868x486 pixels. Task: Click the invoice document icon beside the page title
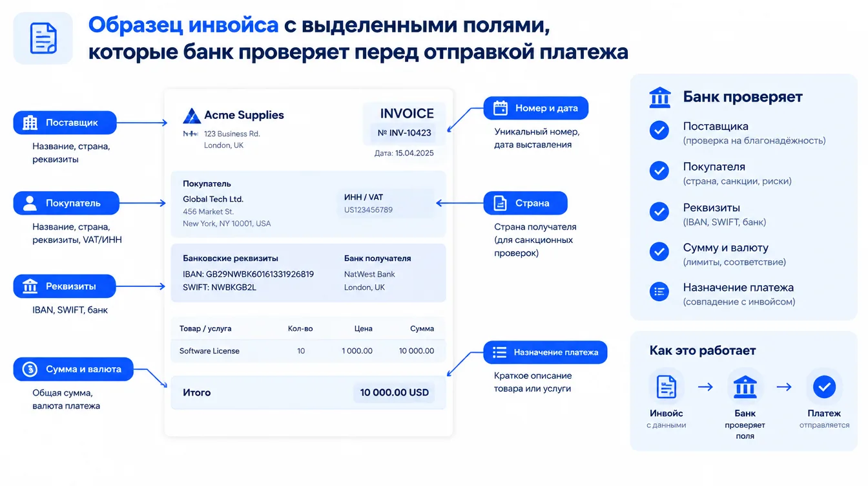click(x=43, y=38)
